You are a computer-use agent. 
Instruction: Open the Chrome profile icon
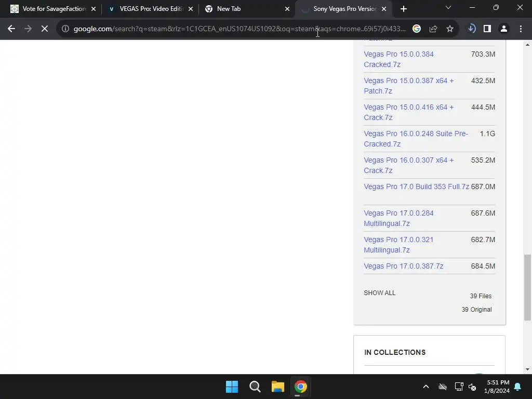(504, 29)
